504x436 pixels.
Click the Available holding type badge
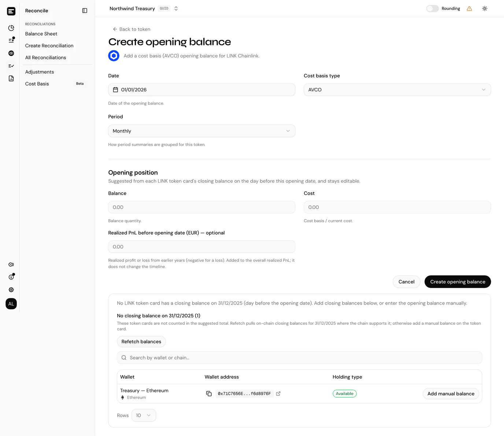pos(345,394)
